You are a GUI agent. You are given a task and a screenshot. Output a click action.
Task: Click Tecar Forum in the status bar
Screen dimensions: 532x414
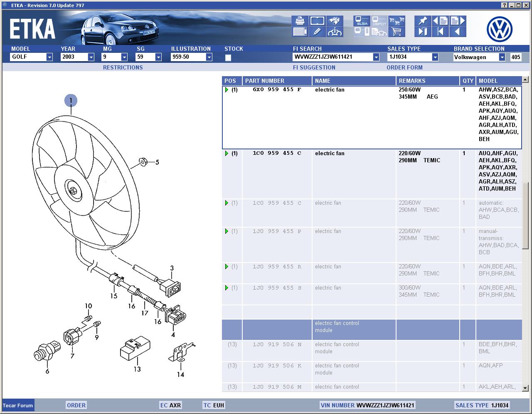point(18,406)
